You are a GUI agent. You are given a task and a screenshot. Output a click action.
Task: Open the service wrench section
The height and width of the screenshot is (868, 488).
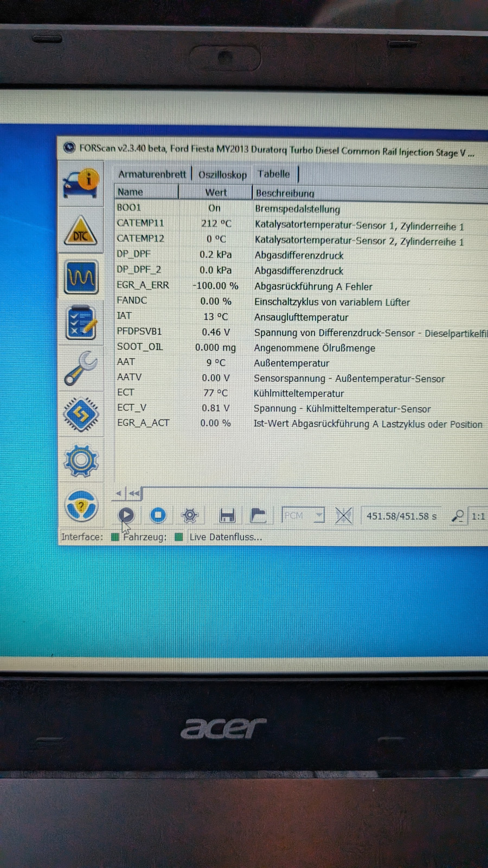[81, 368]
